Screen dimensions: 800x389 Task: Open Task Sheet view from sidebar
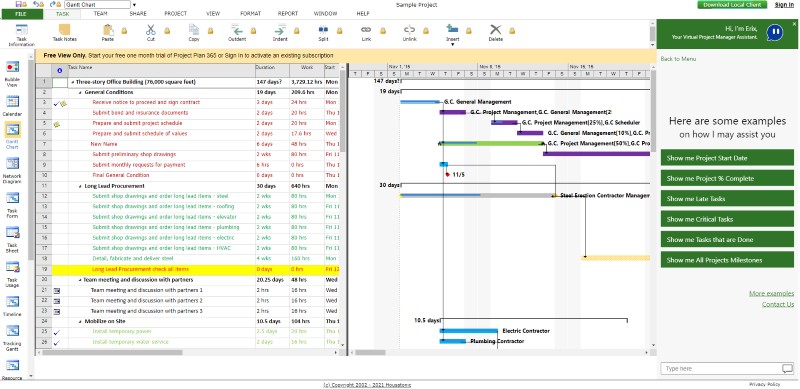click(x=12, y=239)
